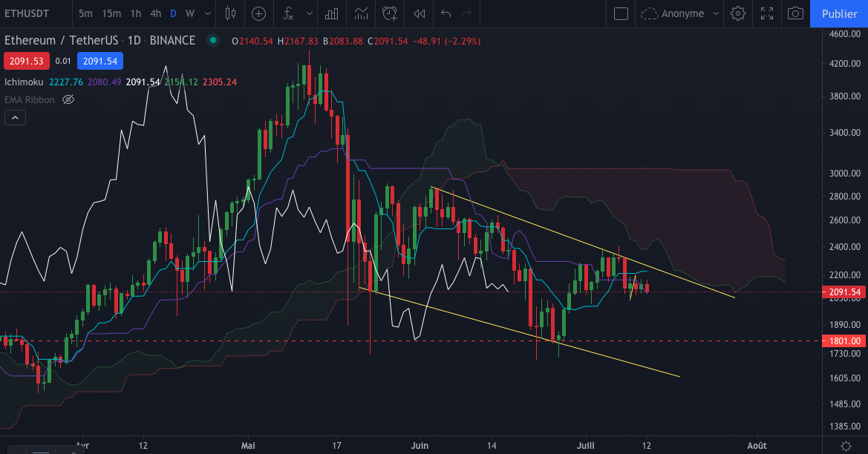Collapse the legend panel with the chevron
The height and width of the screenshot is (454, 868).
click(15, 117)
